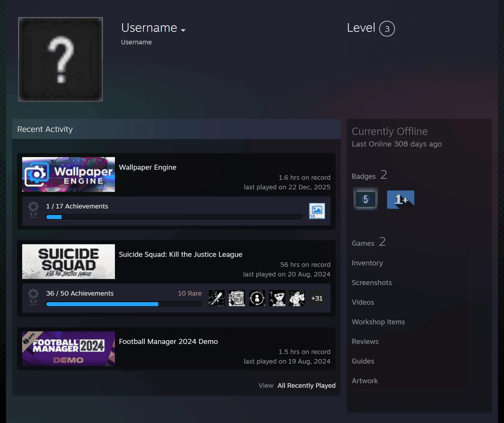Click 'Last Online 308 days ago' text
The height and width of the screenshot is (423, 504).
[397, 144]
